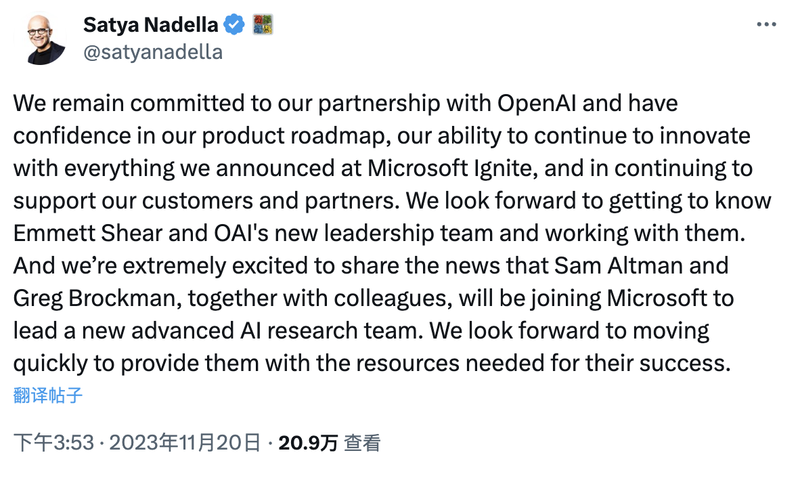Open the three-dot more options menu
The width and height of the screenshot is (800, 478).
pos(766,24)
